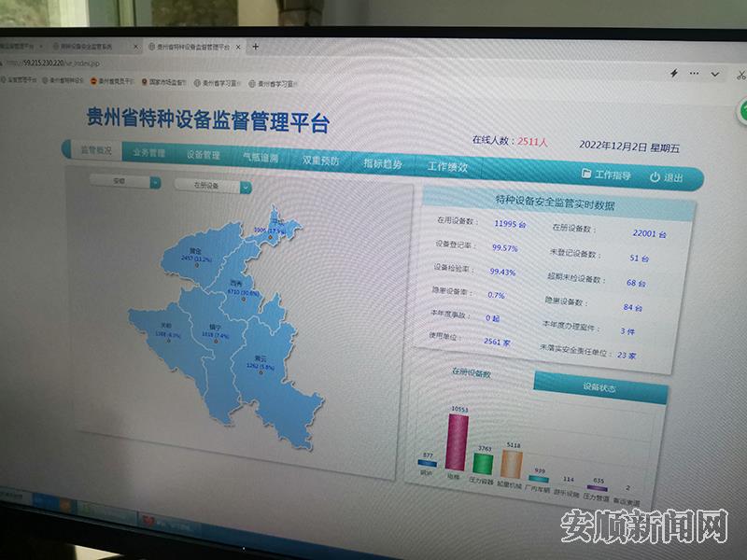Open a new browser tab with plus button

tap(255, 47)
